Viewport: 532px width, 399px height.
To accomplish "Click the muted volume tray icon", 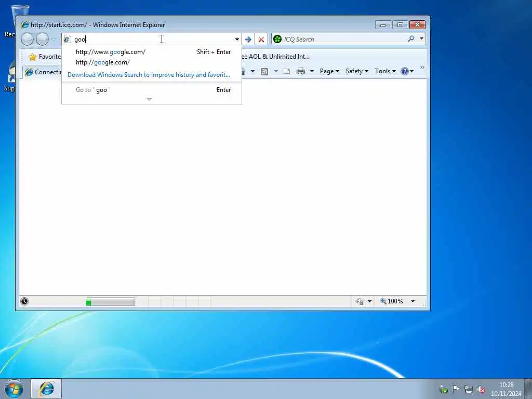I will [481, 390].
